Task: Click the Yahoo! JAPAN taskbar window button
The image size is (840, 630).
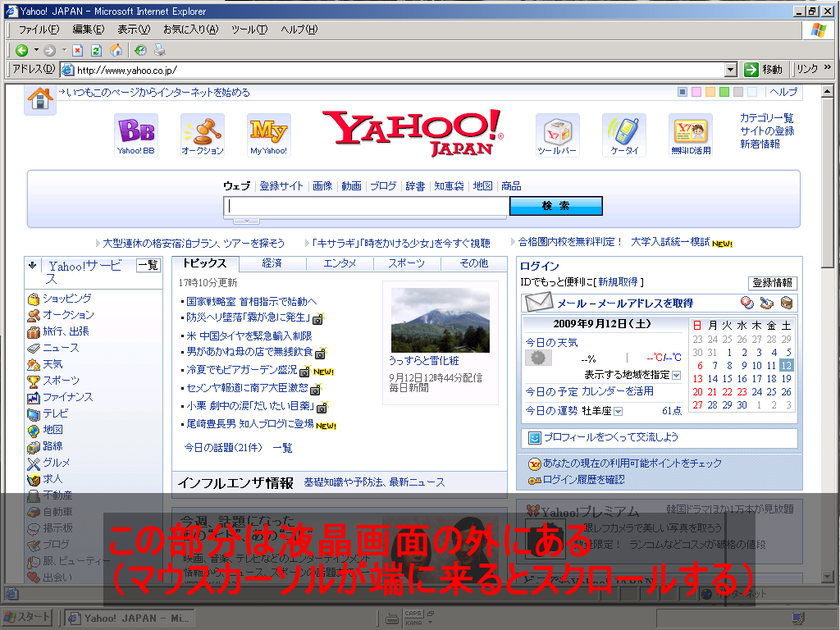Action: (129, 618)
